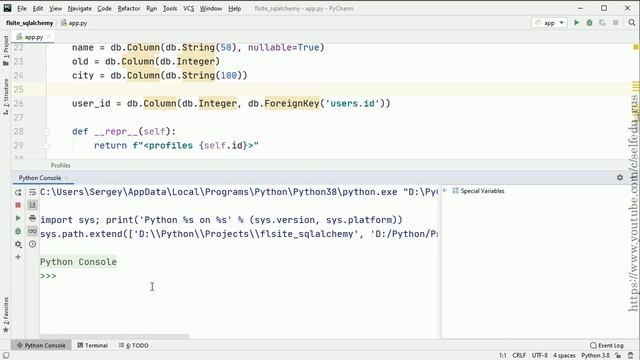The image size is (640, 360).
Task: Click horizontal scrollbar in console output
Action: tap(114, 337)
